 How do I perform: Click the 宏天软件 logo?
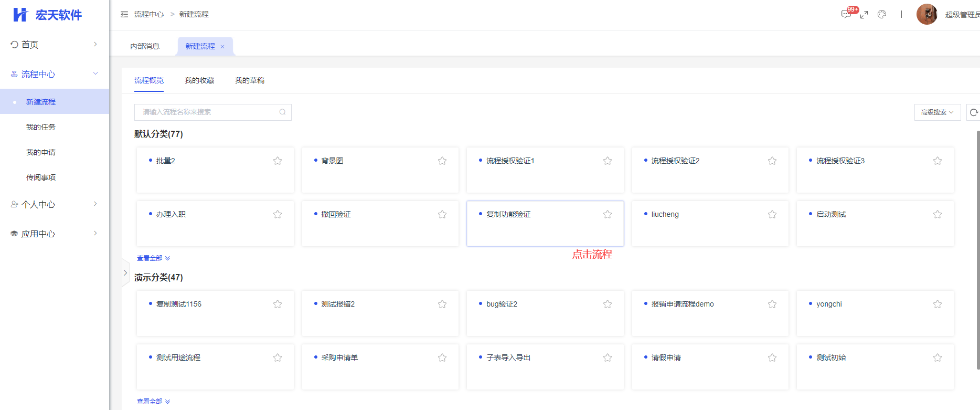(x=47, y=15)
